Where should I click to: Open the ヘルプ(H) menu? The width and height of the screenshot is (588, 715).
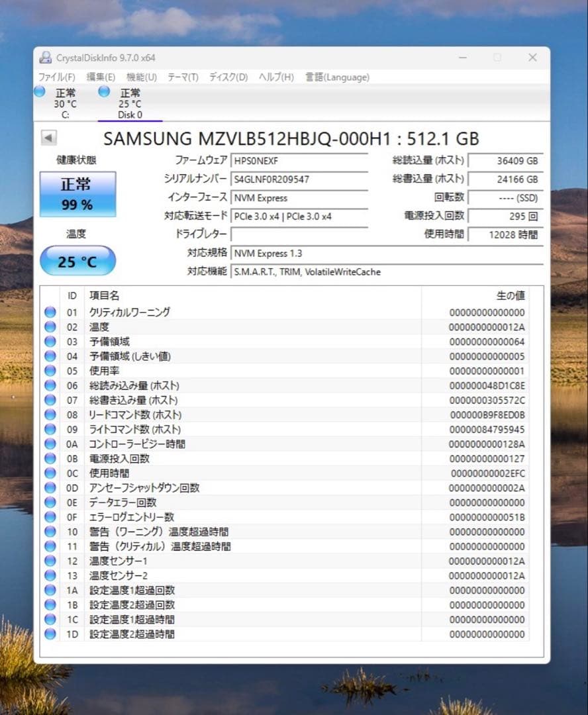click(x=276, y=77)
